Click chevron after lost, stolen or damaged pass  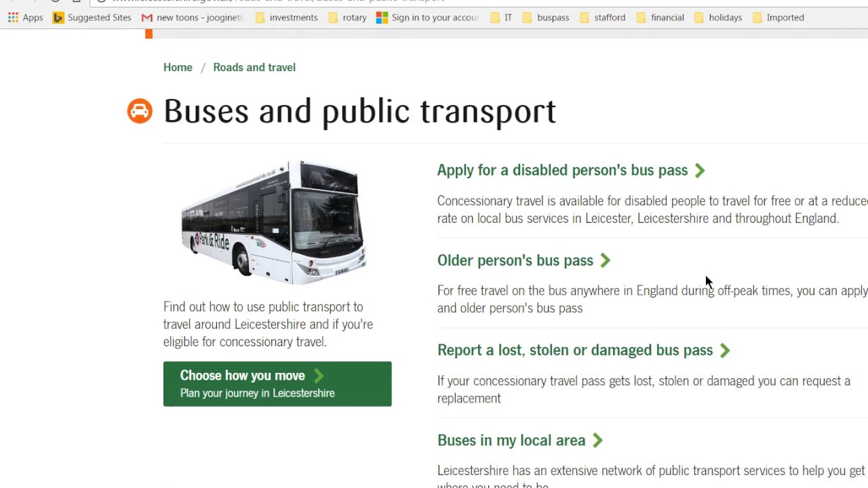tap(725, 350)
